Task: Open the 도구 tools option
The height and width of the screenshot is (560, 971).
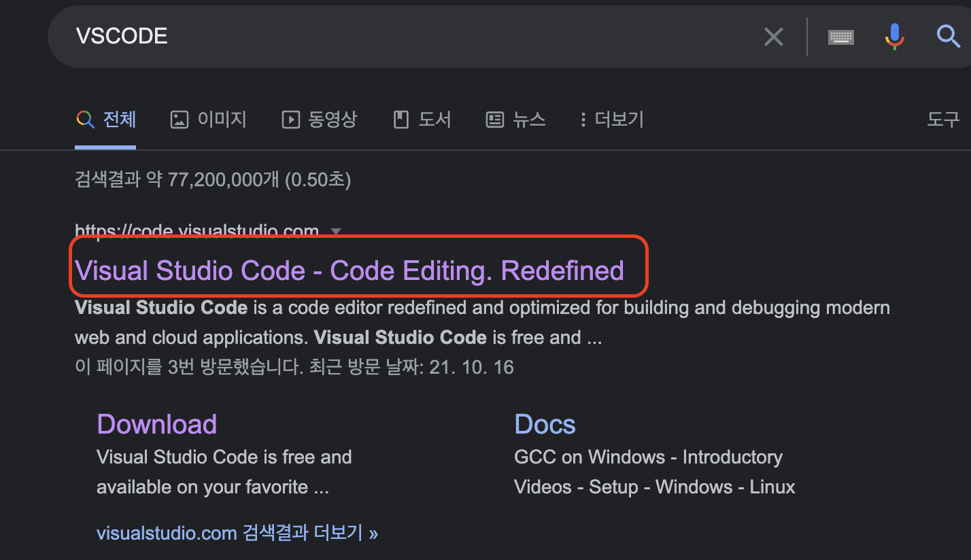Action: (944, 120)
